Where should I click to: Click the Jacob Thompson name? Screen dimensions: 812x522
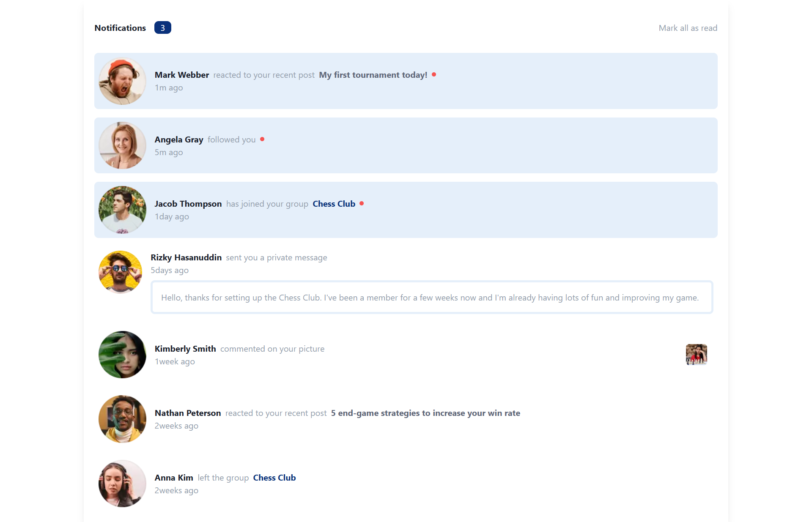click(188, 204)
